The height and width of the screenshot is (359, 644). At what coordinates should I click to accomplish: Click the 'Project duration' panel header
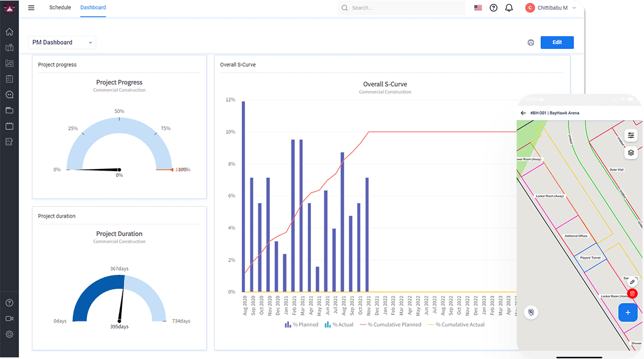coord(56,216)
